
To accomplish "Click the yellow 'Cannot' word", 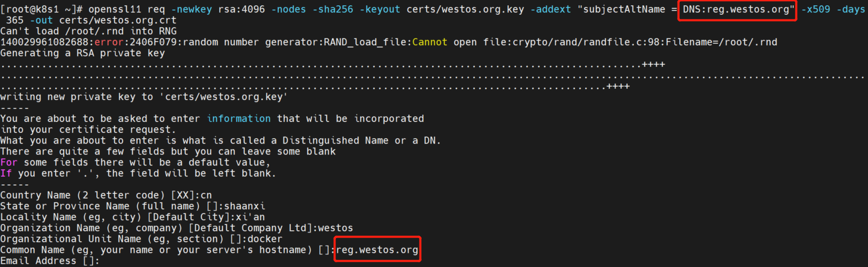I will (x=430, y=42).
